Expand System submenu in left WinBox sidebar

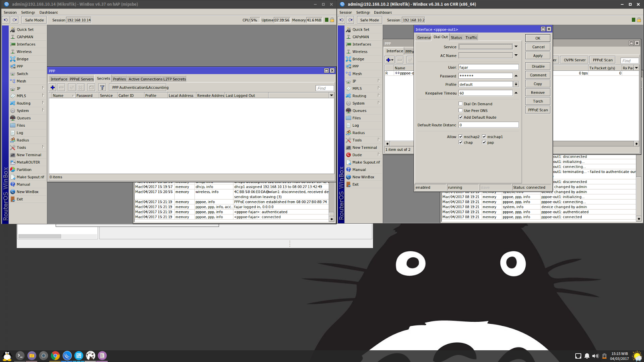pos(43,110)
